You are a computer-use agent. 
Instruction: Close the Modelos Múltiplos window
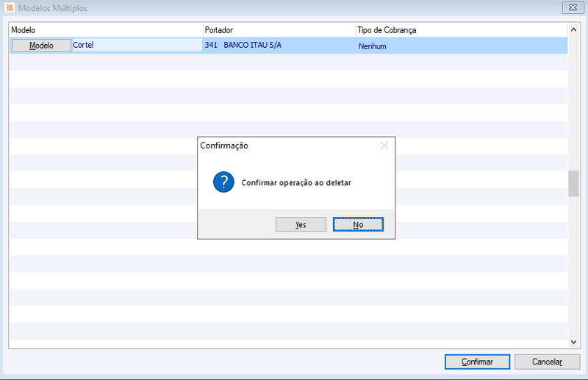(573, 7)
